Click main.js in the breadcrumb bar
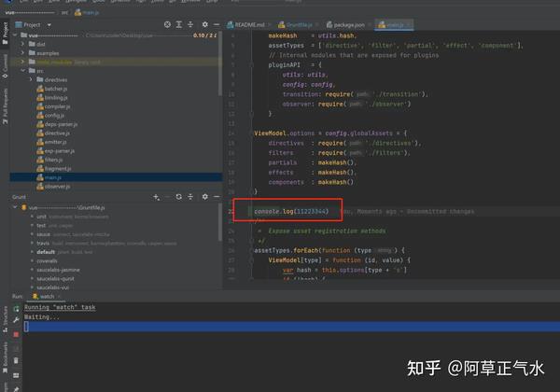The image size is (560, 392). [87, 12]
